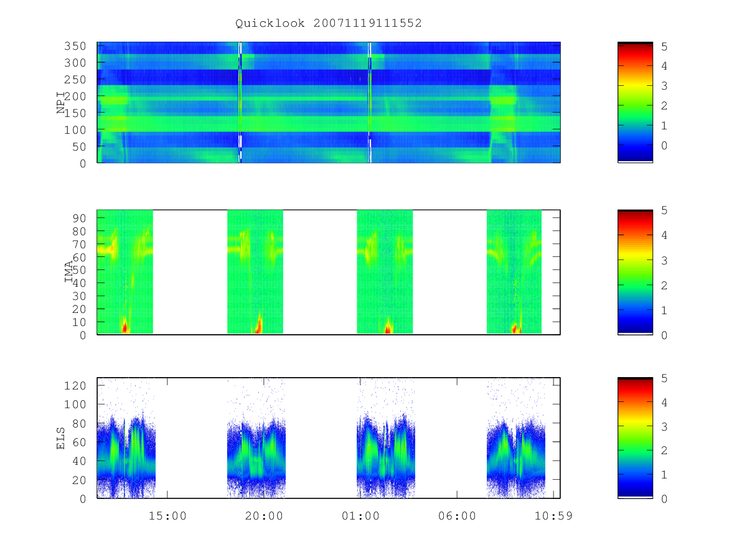Click the 120 tick on ELS axis
The width and height of the screenshot is (747, 560).
pos(75,385)
